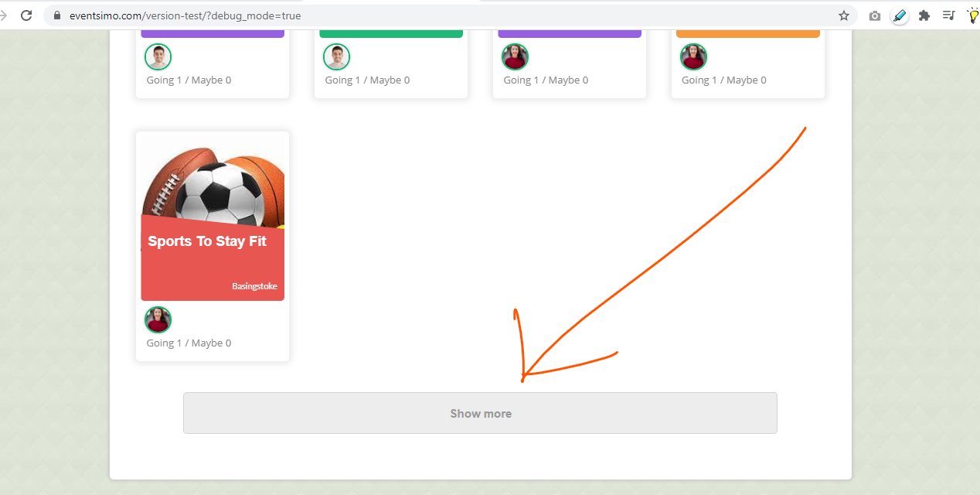The image size is (980, 495).
Task: Open the Sports To Stay Fit event card
Action: coord(212,241)
